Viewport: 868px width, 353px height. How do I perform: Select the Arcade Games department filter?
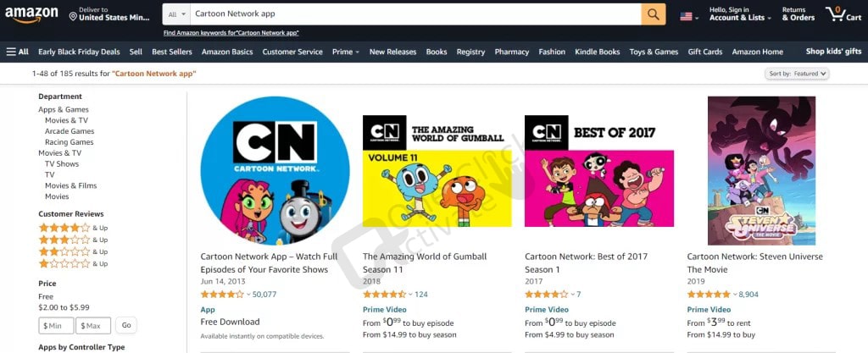coord(70,131)
